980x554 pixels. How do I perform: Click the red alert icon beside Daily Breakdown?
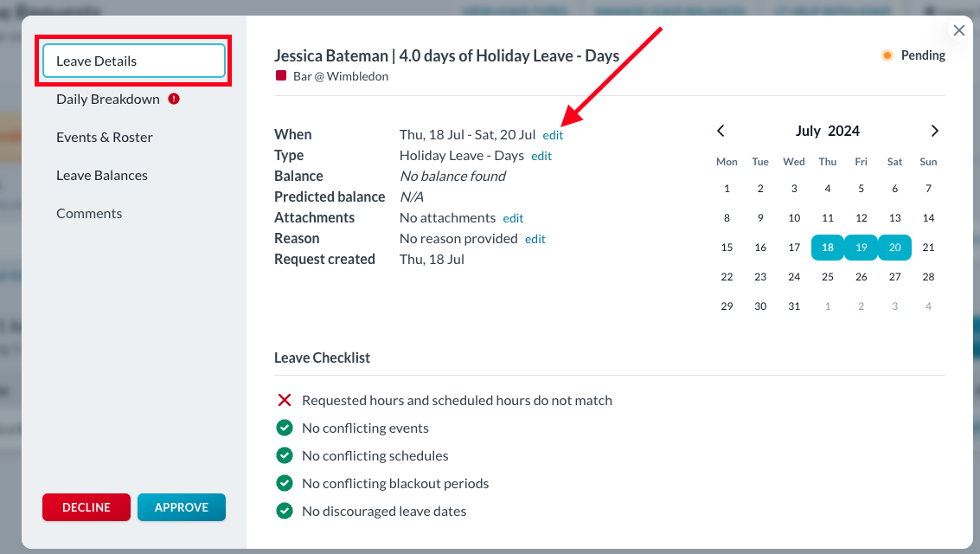[x=174, y=99]
